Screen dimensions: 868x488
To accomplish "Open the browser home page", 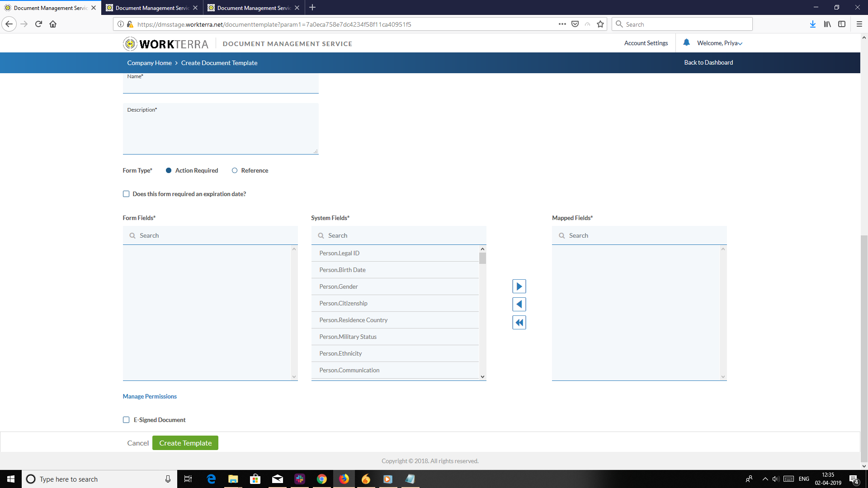I will (x=53, y=24).
